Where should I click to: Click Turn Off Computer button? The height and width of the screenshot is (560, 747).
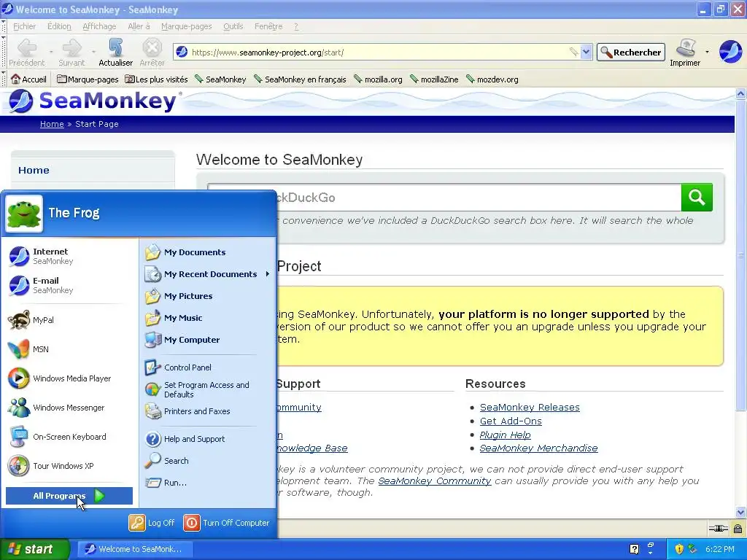[226, 522]
